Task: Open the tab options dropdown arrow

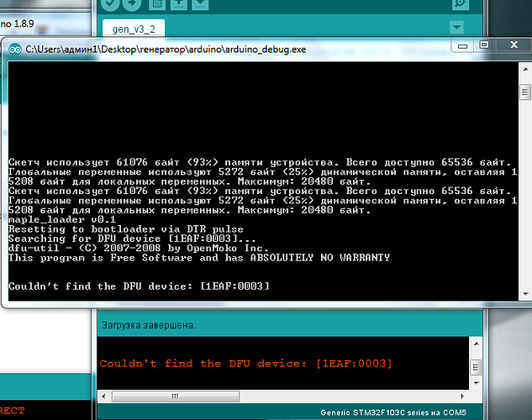Action: (456, 28)
